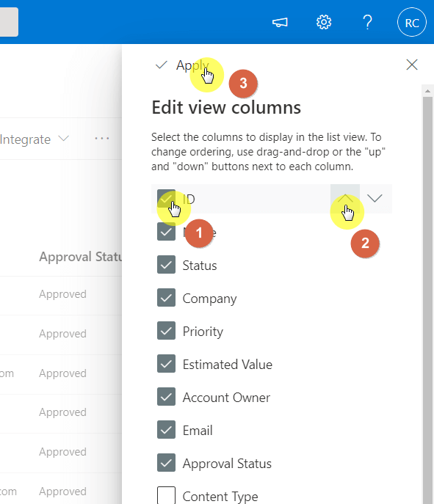The width and height of the screenshot is (434, 504).
Task: Open the megaphone feedback icon
Action: coord(280,23)
